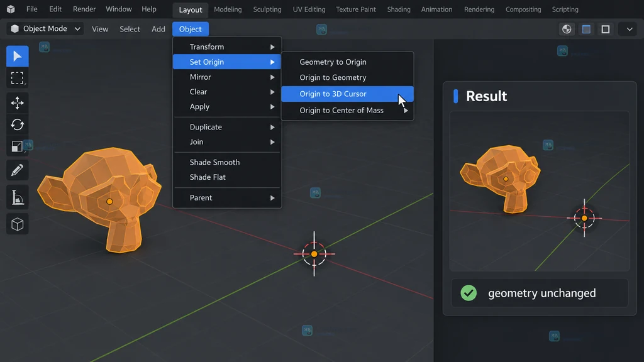Select the Measure tool
Image resolution: width=644 pixels, height=362 pixels.
pos(17,198)
